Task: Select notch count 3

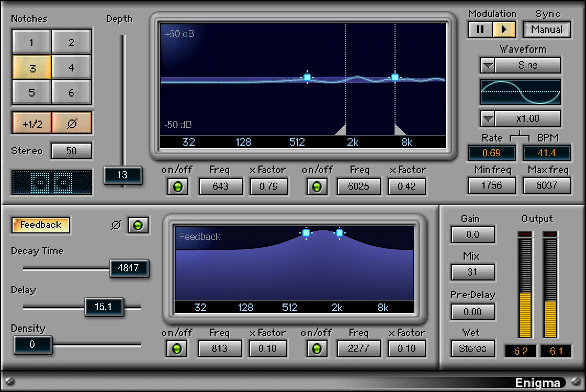Action: (x=32, y=68)
